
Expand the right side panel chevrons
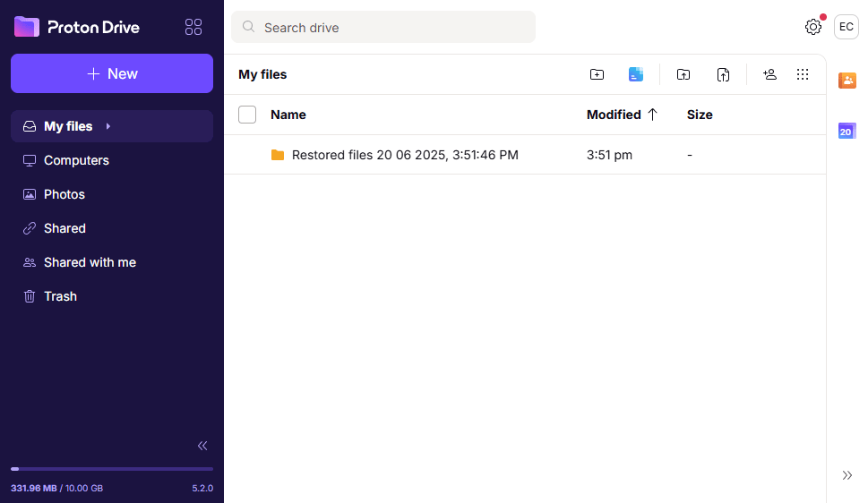coord(847,475)
